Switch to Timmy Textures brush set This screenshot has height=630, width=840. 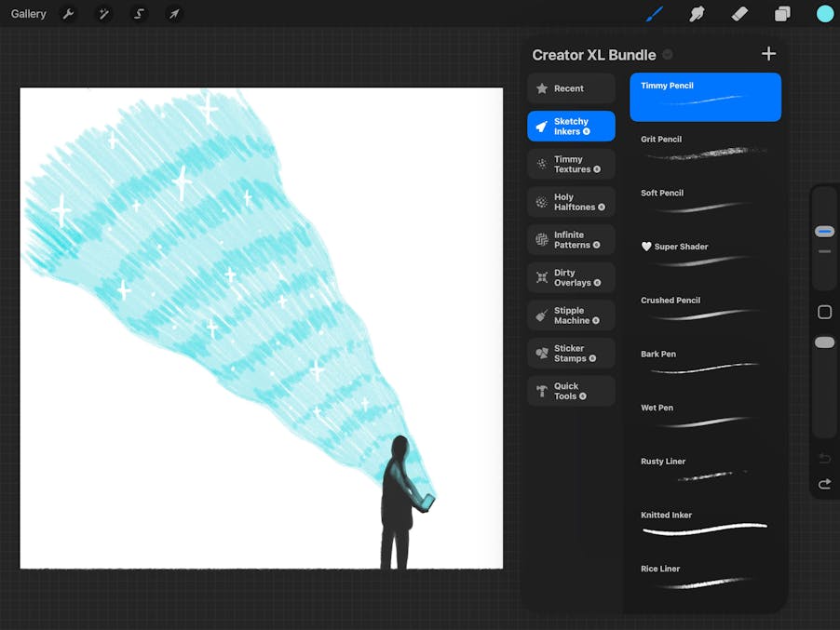(x=571, y=165)
